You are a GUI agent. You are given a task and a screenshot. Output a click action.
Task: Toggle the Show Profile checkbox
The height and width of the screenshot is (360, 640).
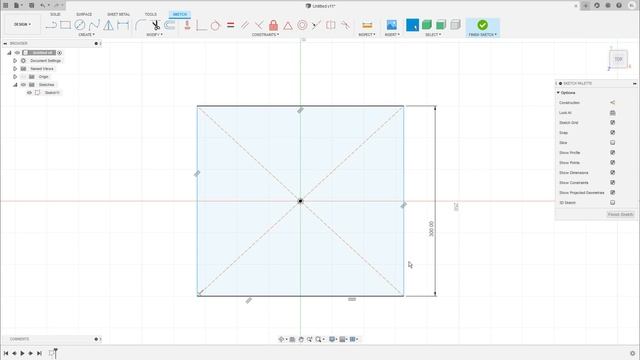pos(612,153)
